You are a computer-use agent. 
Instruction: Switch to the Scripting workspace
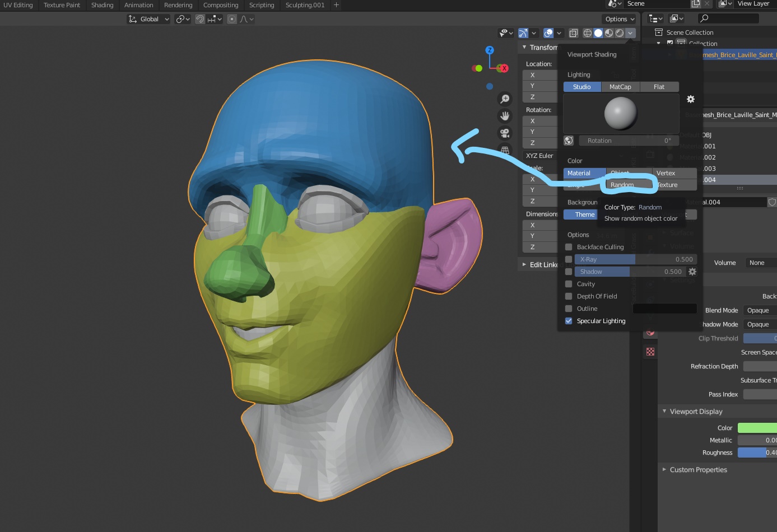[x=262, y=5]
